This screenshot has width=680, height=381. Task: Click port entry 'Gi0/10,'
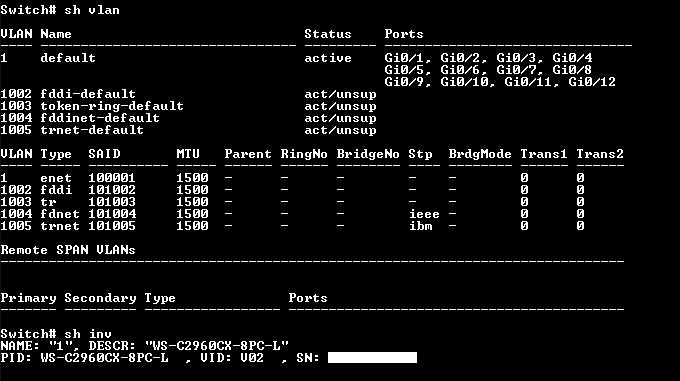[468, 82]
